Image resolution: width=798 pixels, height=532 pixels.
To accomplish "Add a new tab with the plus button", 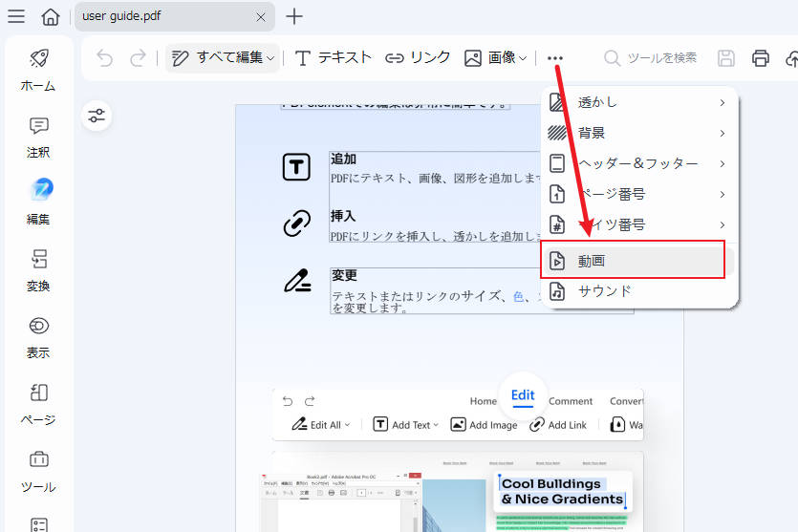I will 294,16.
